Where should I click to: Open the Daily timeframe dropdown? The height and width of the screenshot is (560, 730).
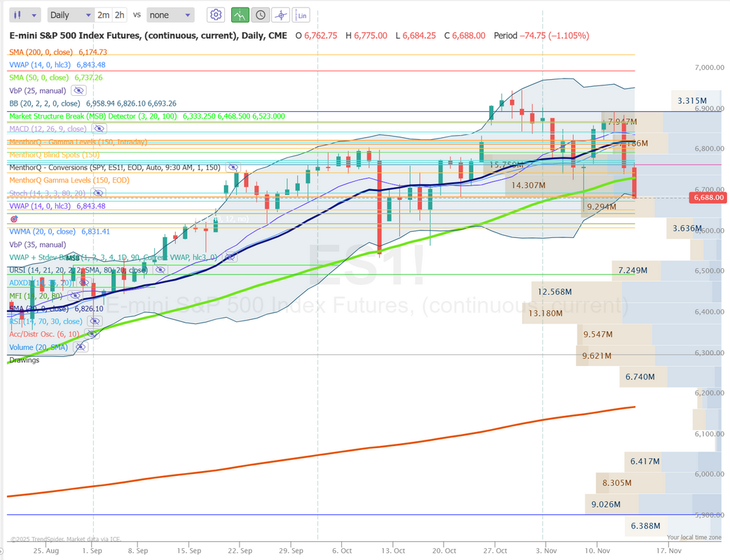click(70, 15)
